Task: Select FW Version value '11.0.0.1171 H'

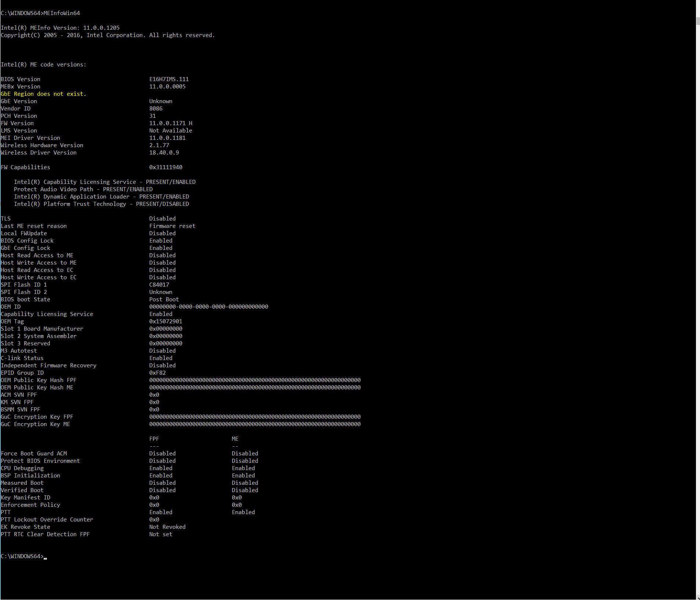Action: pos(171,123)
